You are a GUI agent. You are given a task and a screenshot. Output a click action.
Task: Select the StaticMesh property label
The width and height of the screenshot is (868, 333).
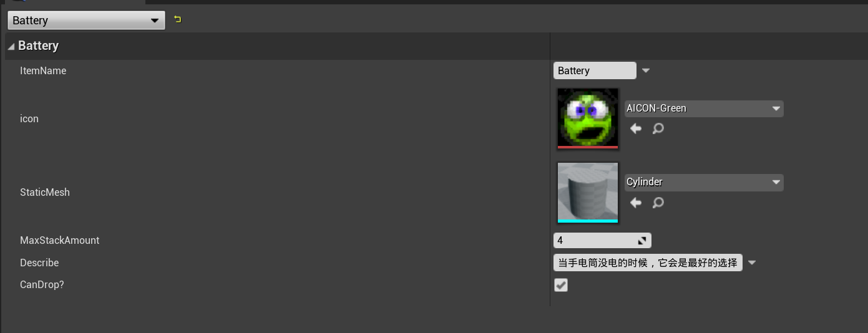45,192
